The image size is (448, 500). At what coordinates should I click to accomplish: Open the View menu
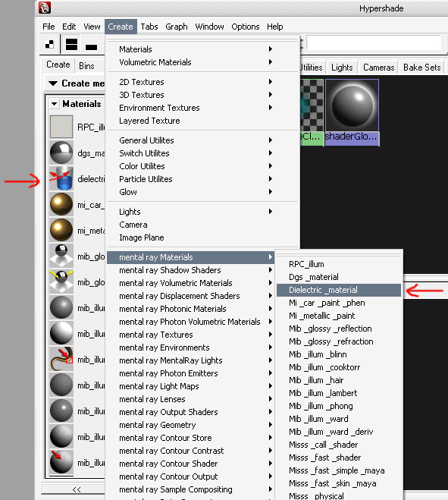(x=92, y=27)
